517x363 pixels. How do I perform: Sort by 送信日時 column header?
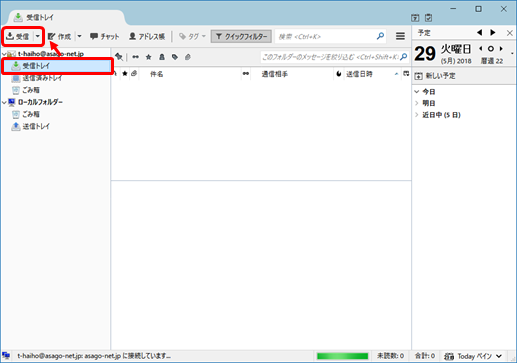[x=372, y=74]
